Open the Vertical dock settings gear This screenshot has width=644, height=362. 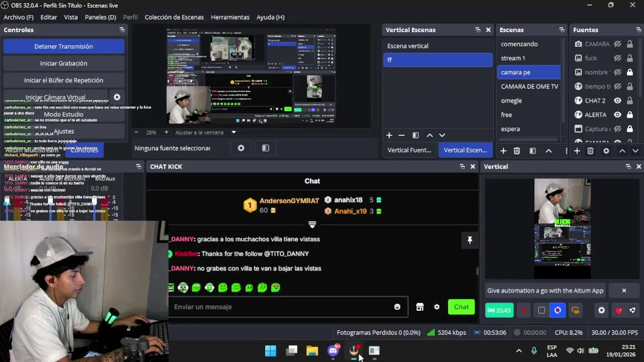click(601, 310)
